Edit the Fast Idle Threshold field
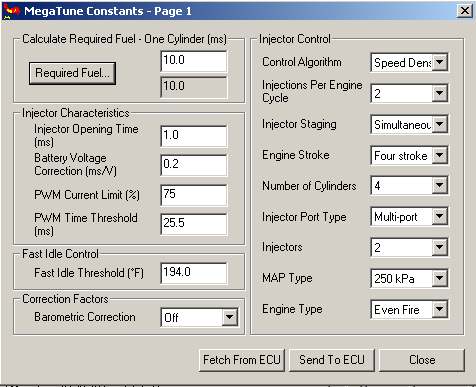This screenshot has width=476, height=387. [194, 273]
